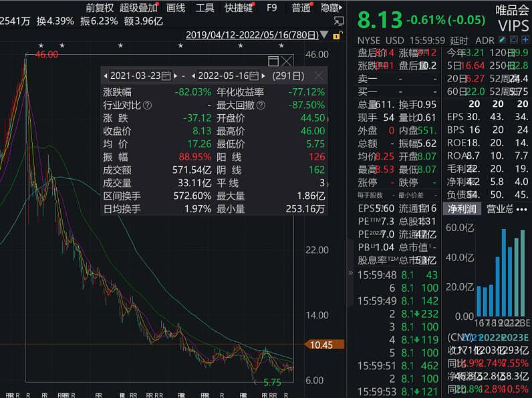Viewport: 532px width, 398px height.
Task: Collapse the side panel with » arrows
Action: point(351,272)
